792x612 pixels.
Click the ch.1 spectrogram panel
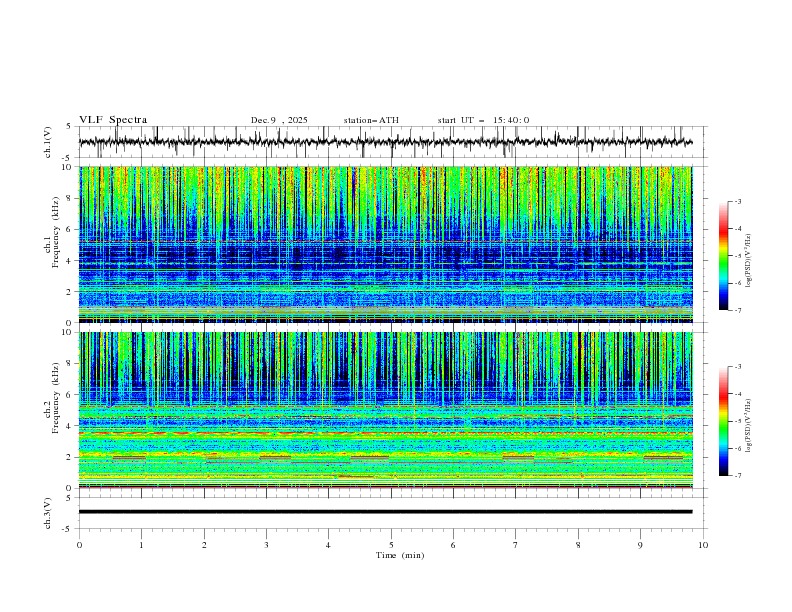386,244
